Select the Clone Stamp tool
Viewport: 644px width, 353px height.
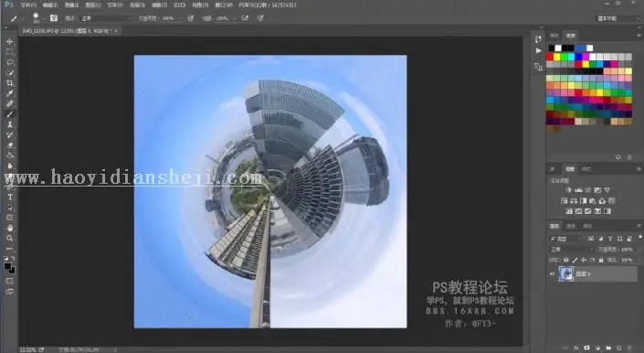[10, 124]
